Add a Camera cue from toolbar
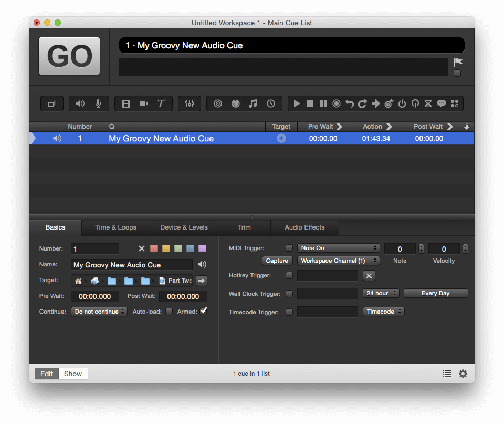The width and height of the screenshot is (504, 425). (144, 103)
